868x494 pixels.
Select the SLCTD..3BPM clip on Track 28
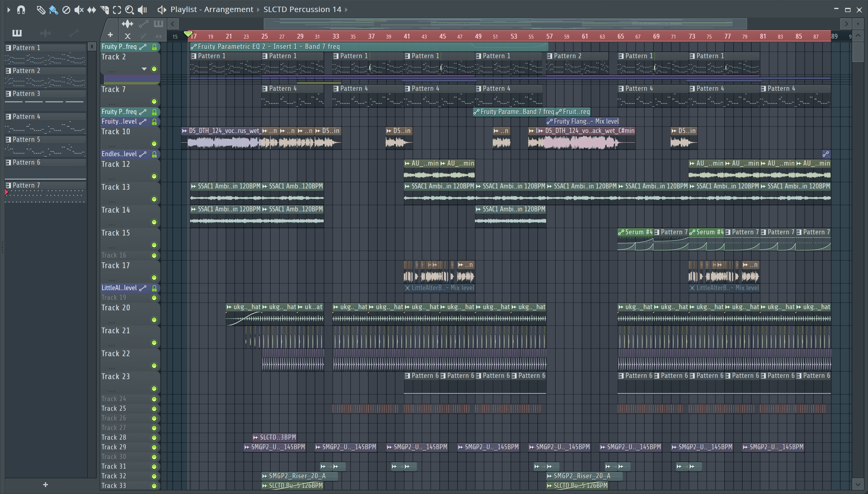(275, 437)
